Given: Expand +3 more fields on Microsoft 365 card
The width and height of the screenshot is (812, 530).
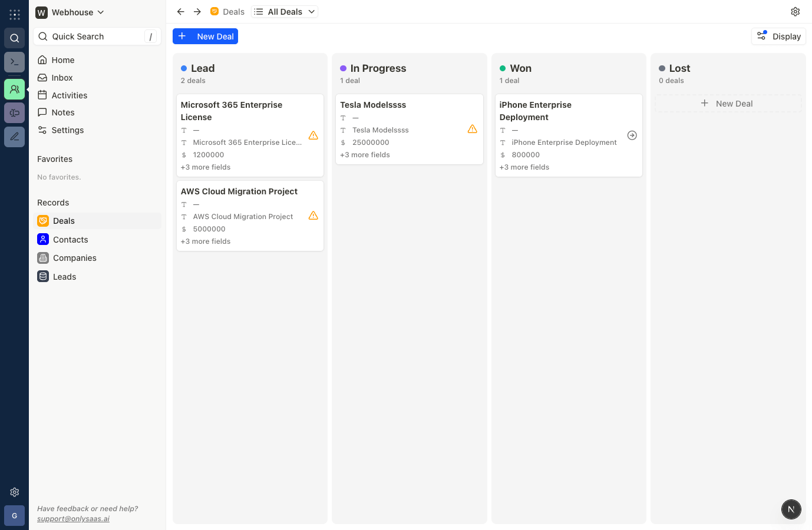Looking at the screenshot, I should [206, 167].
